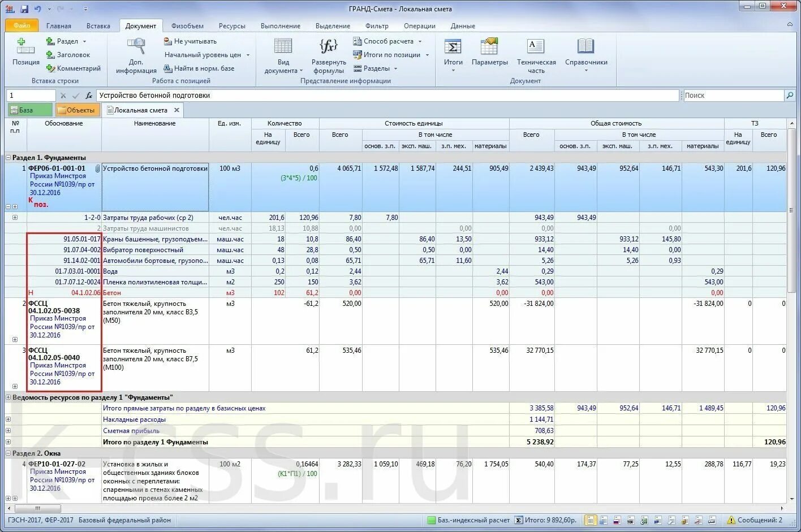Image resolution: width=801 pixels, height=532 pixels.
Task: Expand ФССЦ 04.1.02.05-0038 position
Action: click(15, 340)
